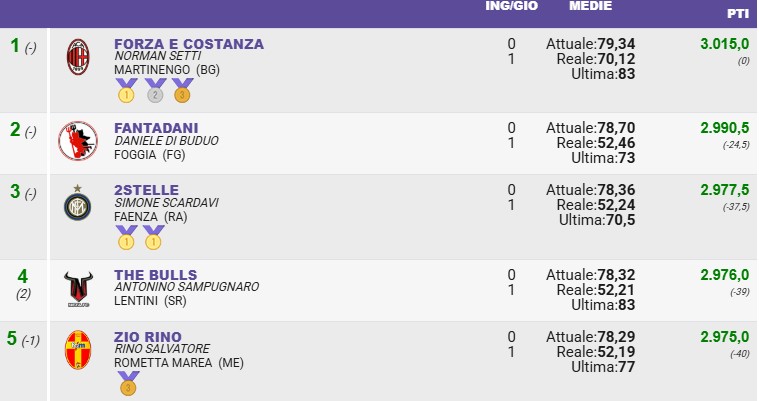Open THE BULLS team page
The height and width of the screenshot is (401, 759).
point(156,275)
